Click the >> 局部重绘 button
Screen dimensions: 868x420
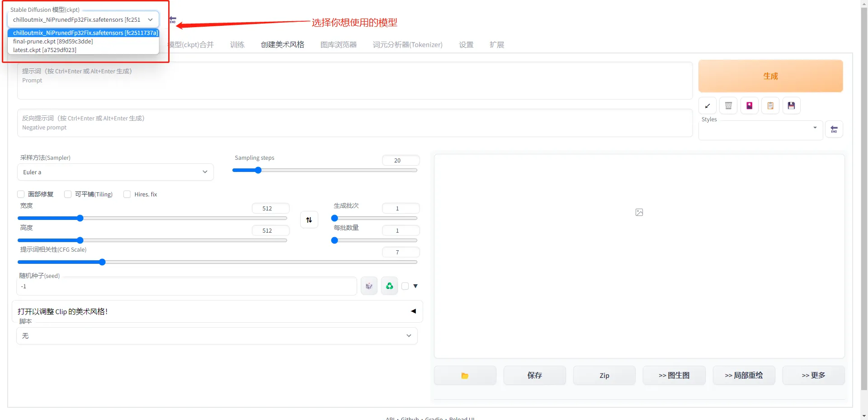744,376
